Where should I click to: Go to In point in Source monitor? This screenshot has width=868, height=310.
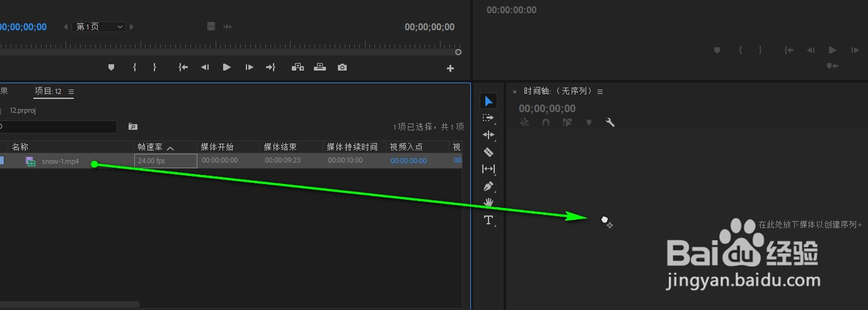[x=183, y=67]
